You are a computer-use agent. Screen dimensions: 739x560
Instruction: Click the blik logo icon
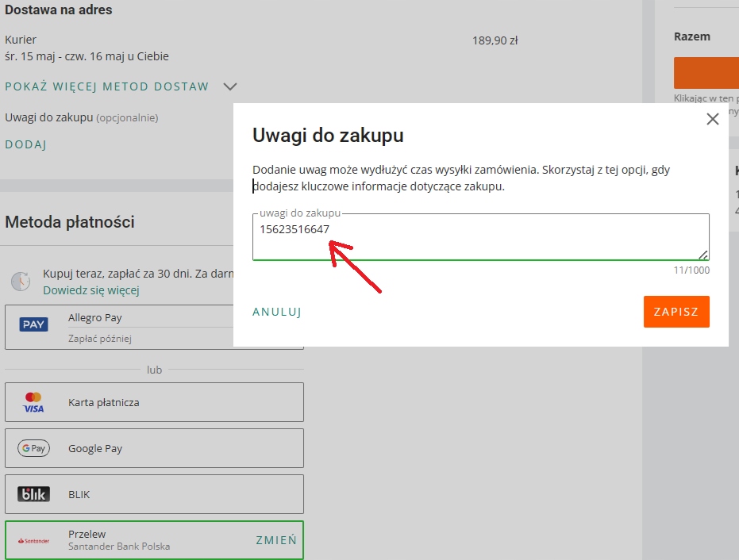tap(33, 494)
